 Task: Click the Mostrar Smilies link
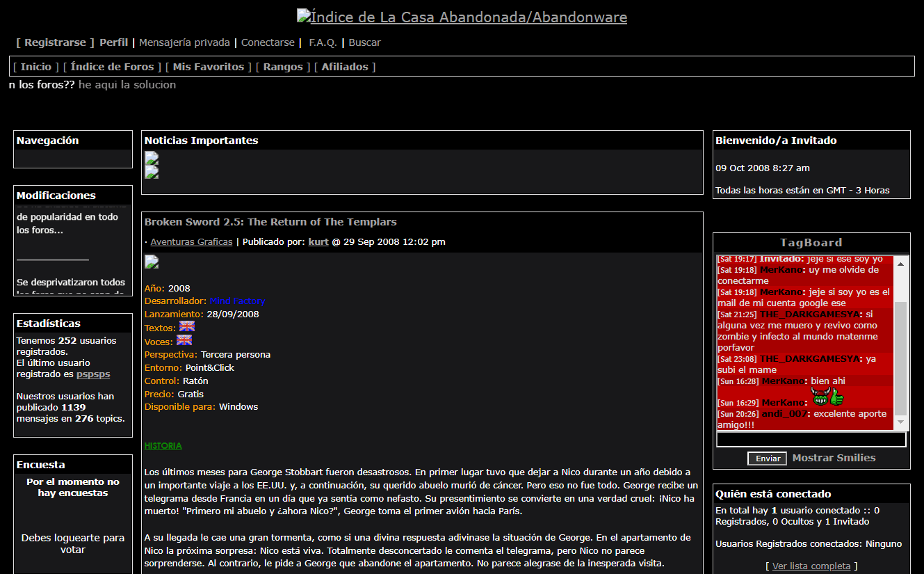pyautogui.click(x=834, y=458)
